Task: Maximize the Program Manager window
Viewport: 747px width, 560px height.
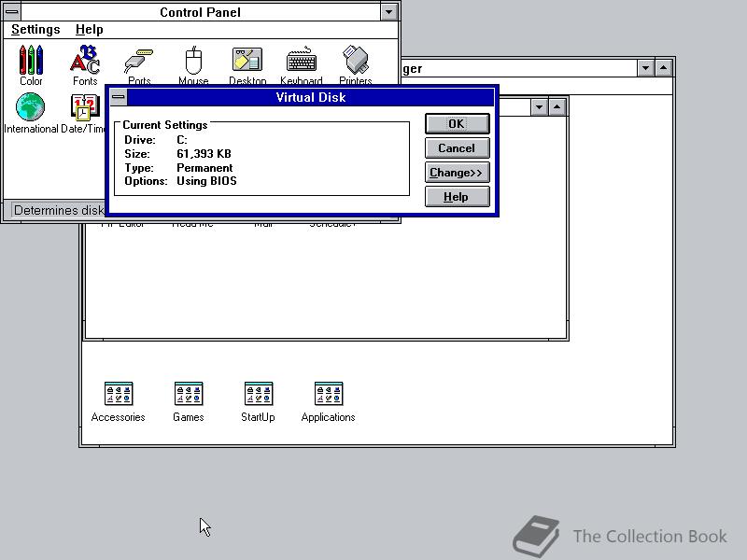Action: coord(663,68)
